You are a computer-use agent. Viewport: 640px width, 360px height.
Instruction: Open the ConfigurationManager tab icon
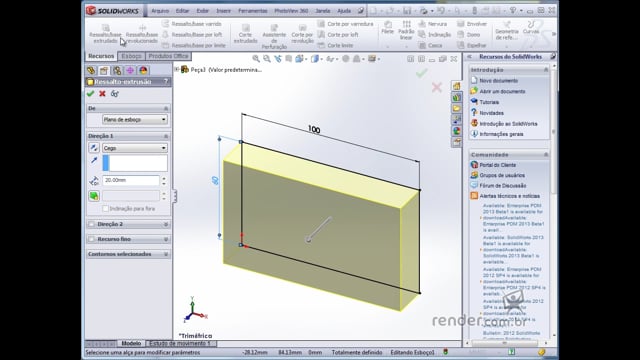[117, 71]
